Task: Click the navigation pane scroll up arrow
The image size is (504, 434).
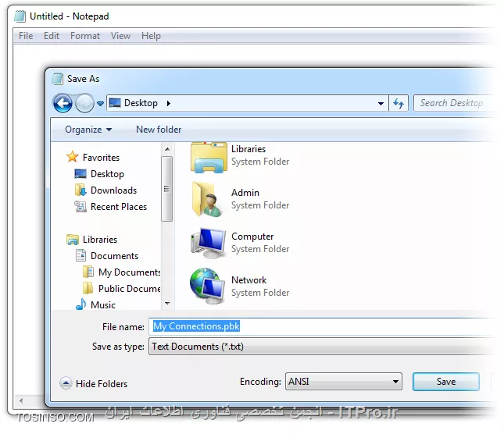Action: [x=167, y=149]
